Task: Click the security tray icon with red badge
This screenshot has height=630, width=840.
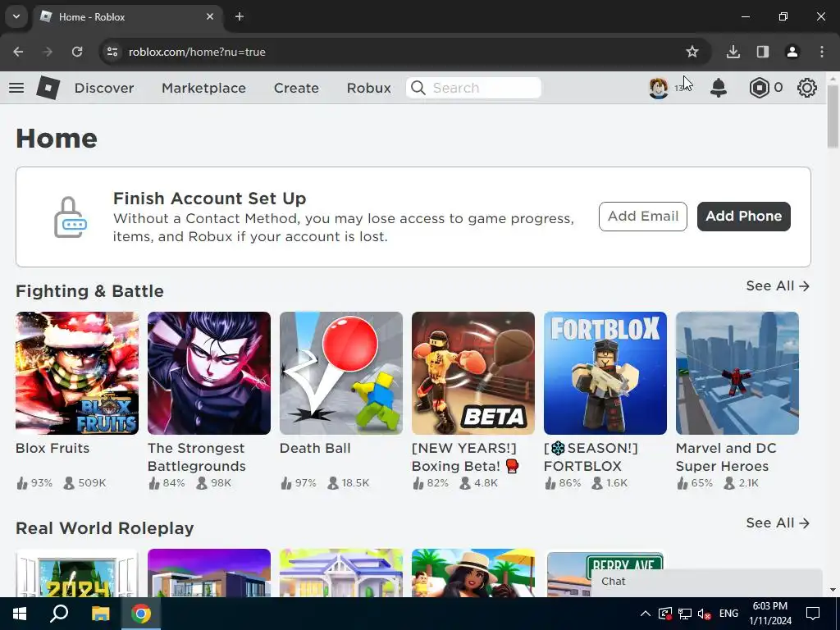Action: pyautogui.click(x=664, y=614)
